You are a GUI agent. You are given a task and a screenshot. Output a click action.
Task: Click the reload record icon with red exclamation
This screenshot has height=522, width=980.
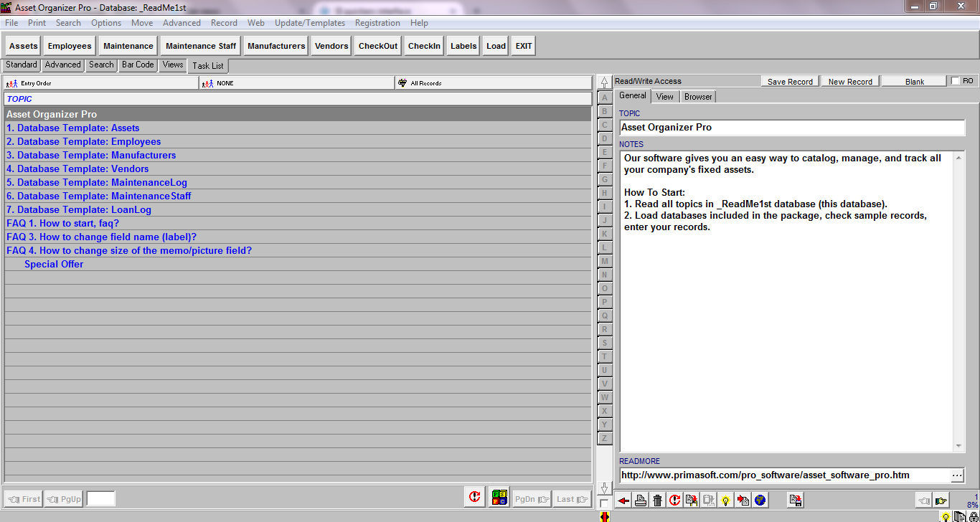coord(674,500)
